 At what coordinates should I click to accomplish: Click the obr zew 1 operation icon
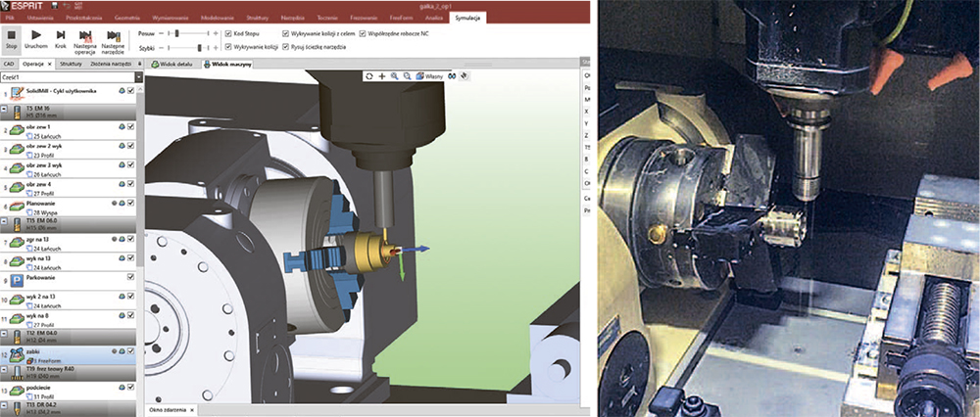pos(17,130)
